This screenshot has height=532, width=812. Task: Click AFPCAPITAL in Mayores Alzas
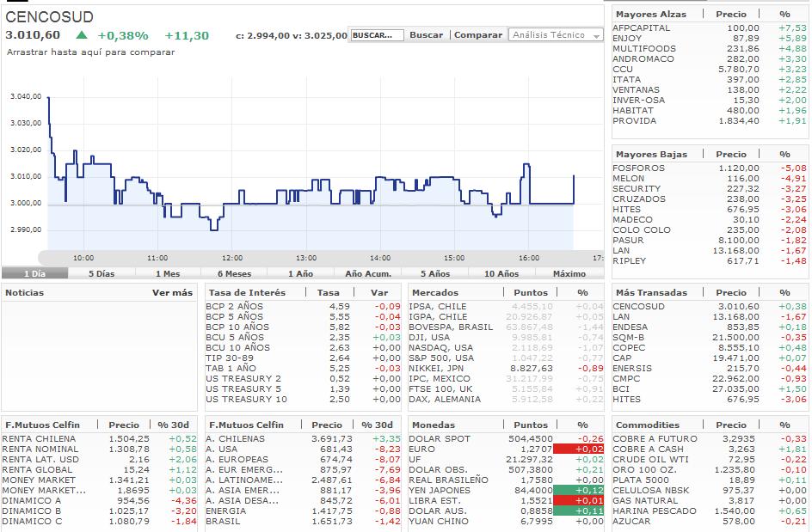(641, 28)
